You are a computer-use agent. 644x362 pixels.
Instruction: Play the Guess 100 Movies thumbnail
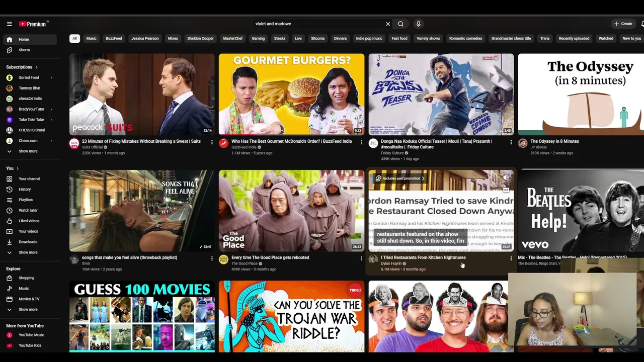tap(142, 316)
